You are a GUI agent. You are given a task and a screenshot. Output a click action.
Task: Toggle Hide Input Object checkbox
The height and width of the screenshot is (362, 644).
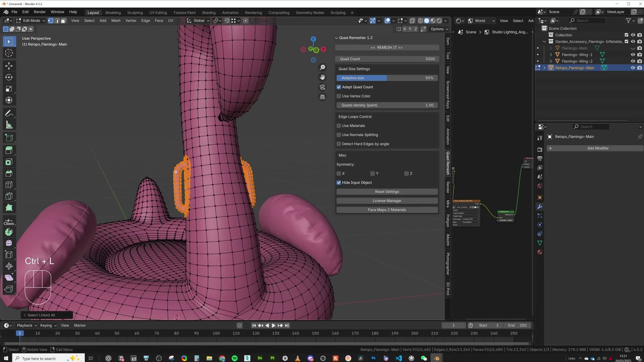[x=339, y=183]
